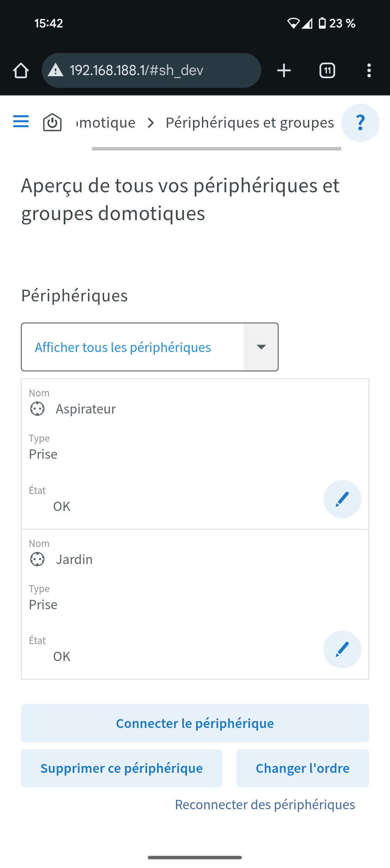Image resolution: width=390 pixels, height=868 pixels.
Task: Open the 'Reconnecter des périphériques' link
Action: (x=265, y=805)
